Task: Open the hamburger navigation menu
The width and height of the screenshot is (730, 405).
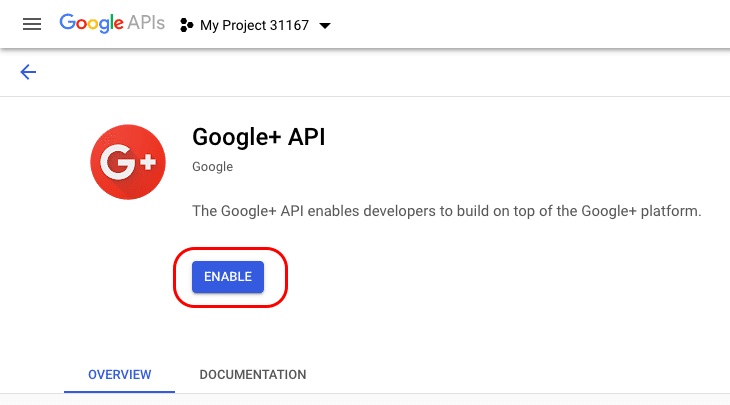Action: 32,24
